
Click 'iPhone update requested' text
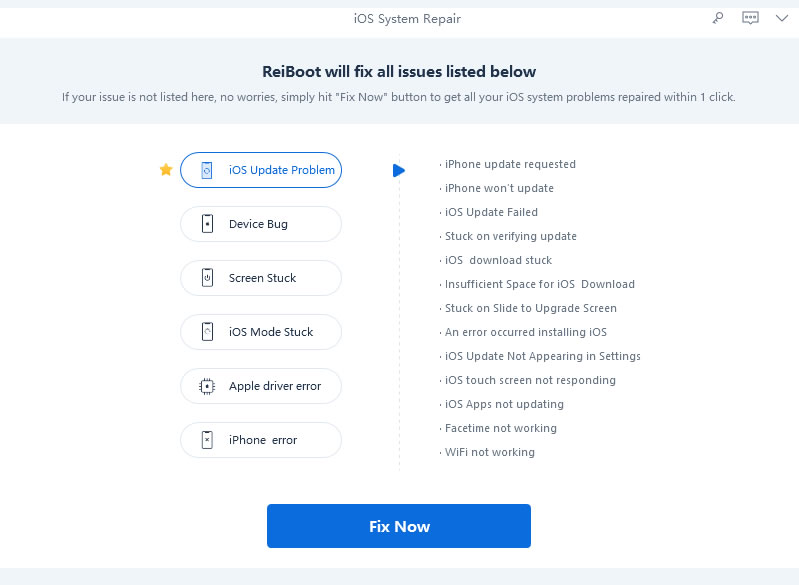(x=510, y=164)
